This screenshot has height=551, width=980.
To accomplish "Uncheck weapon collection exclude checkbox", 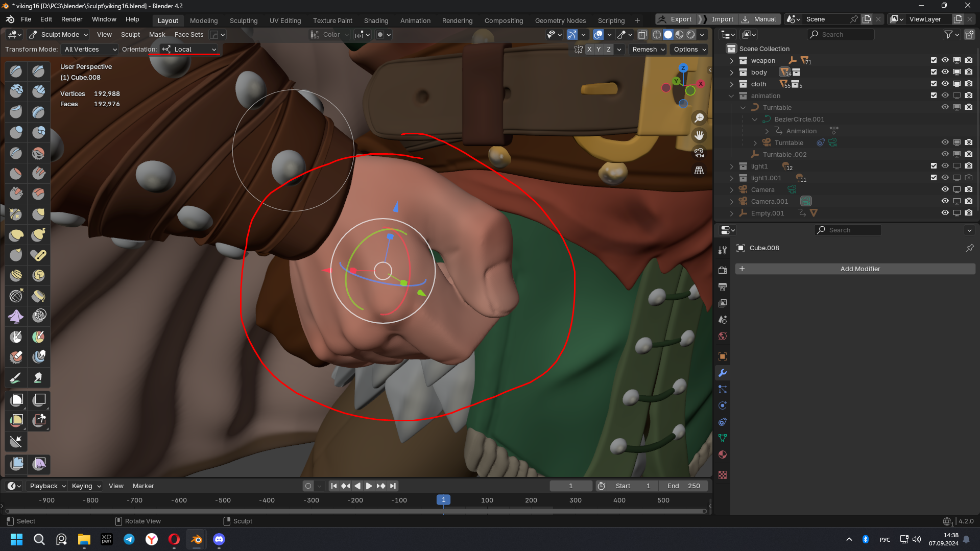I will [934, 60].
